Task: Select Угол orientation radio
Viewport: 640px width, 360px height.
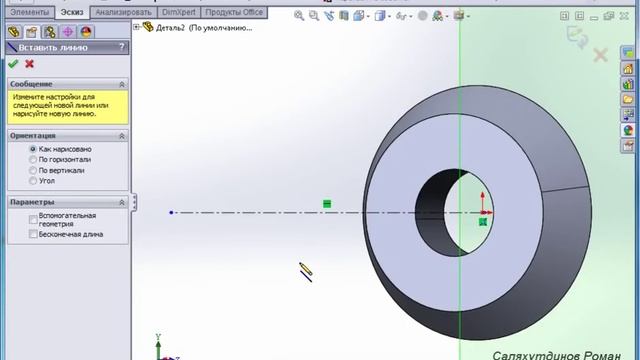Action: click(x=33, y=181)
